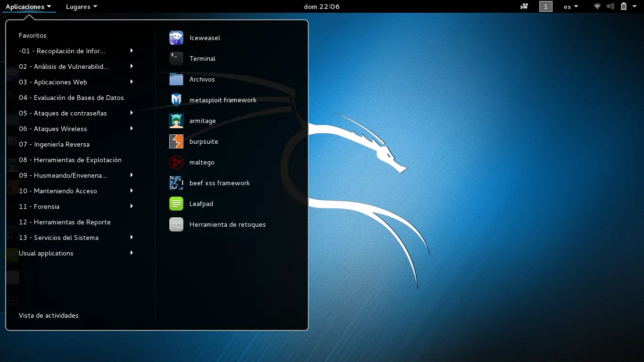Click '05 - Ataques de contraseñas' text
The width and height of the screenshot is (644, 362).
[x=63, y=113]
